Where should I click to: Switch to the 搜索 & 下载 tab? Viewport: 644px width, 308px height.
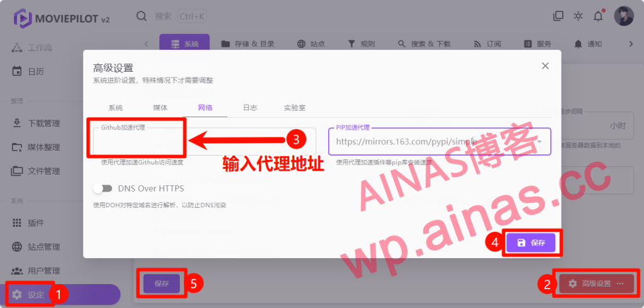click(x=424, y=44)
